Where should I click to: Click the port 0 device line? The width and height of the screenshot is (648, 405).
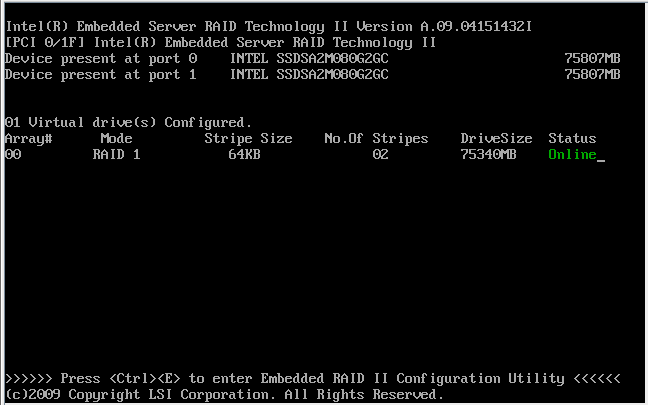(312, 58)
